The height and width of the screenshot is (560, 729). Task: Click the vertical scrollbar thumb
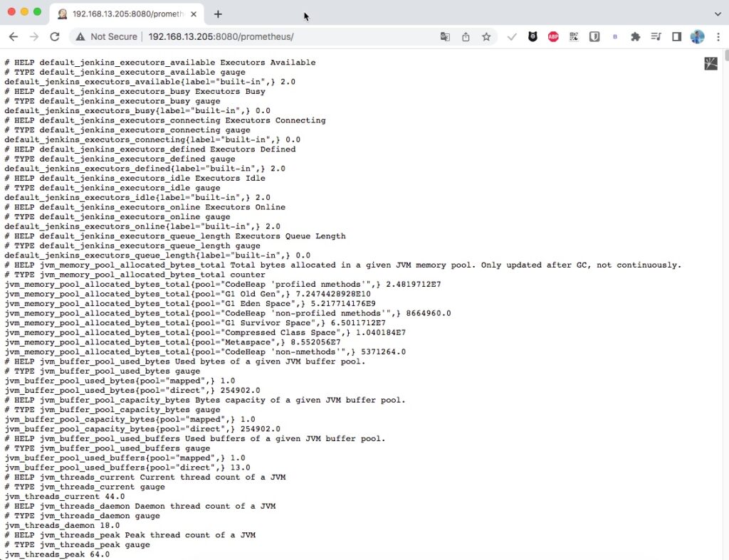(x=725, y=55)
